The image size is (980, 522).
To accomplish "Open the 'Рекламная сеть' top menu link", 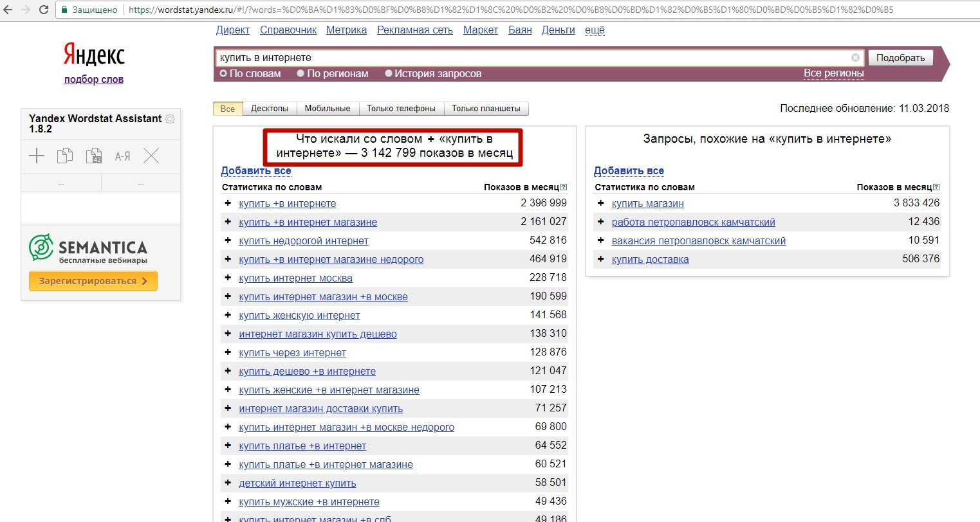I will click(415, 30).
